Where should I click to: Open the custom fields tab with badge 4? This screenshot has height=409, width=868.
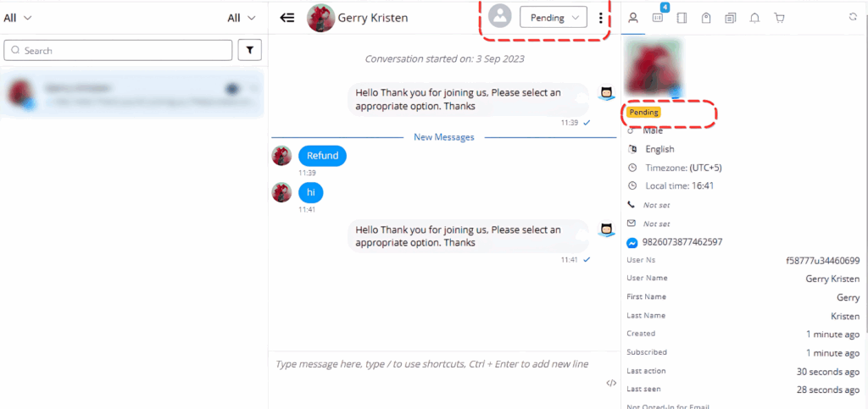coord(657,18)
